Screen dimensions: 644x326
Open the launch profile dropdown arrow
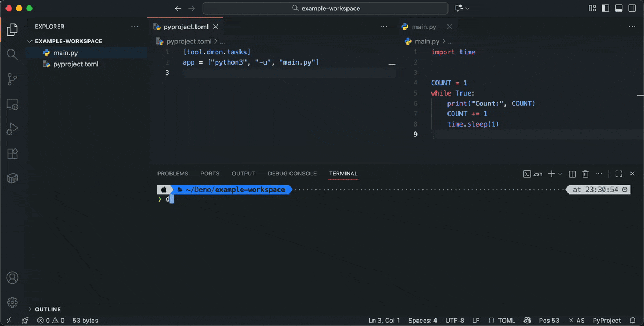(x=560, y=174)
